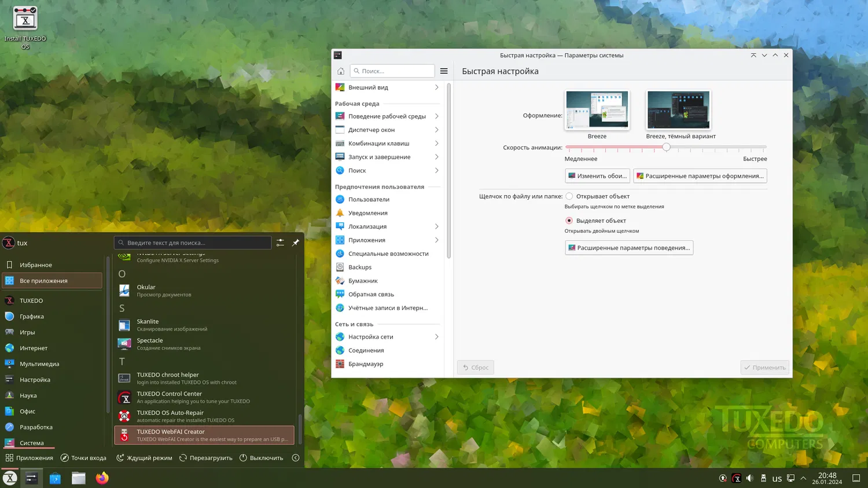The width and height of the screenshot is (868, 488).
Task: Open the Игры category in the launcher
Action: pos(52,332)
